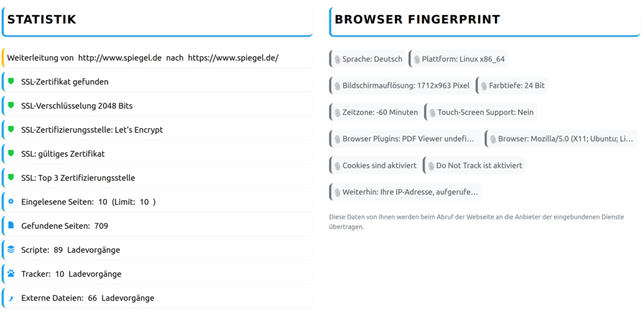Click the green shield icon beside SSL-Zertifikat gefunden
Viewport: 644px width, 315px height.
tap(11, 82)
